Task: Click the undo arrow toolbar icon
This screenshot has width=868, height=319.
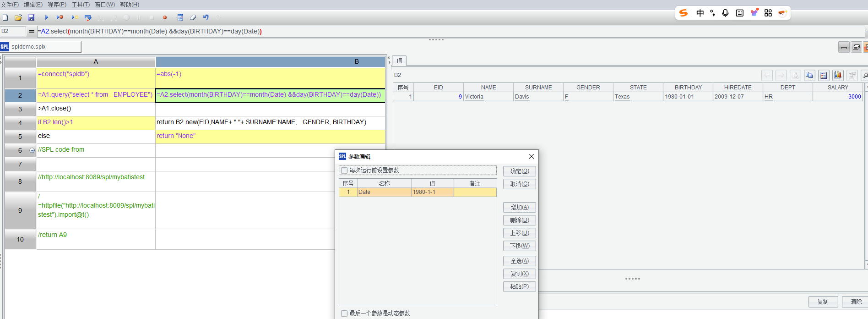Action: pos(206,17)
